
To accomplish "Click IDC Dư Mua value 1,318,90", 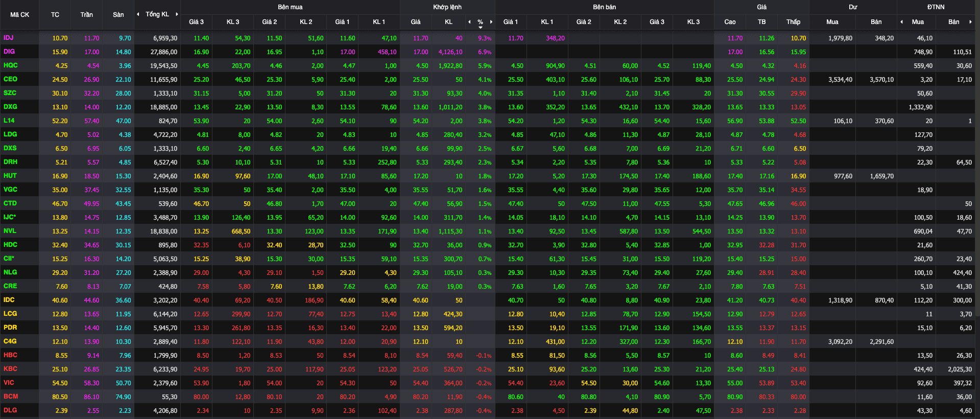I will tap(840, 300).
